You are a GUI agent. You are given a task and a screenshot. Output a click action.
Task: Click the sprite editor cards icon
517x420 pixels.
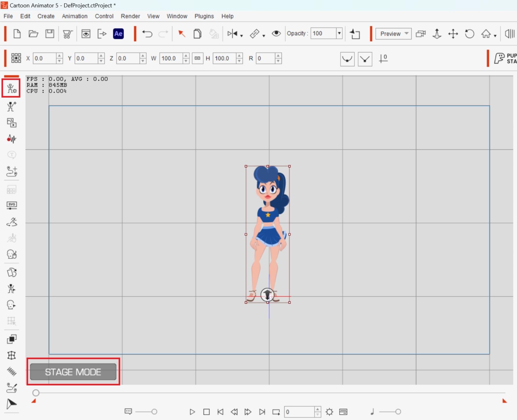click(12, 272)
